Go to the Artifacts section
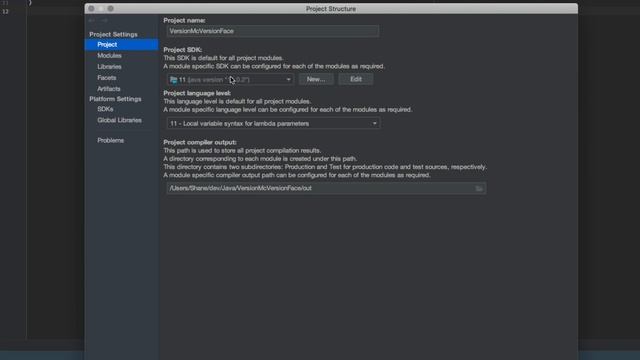The image size is (640, 360). 109,89
